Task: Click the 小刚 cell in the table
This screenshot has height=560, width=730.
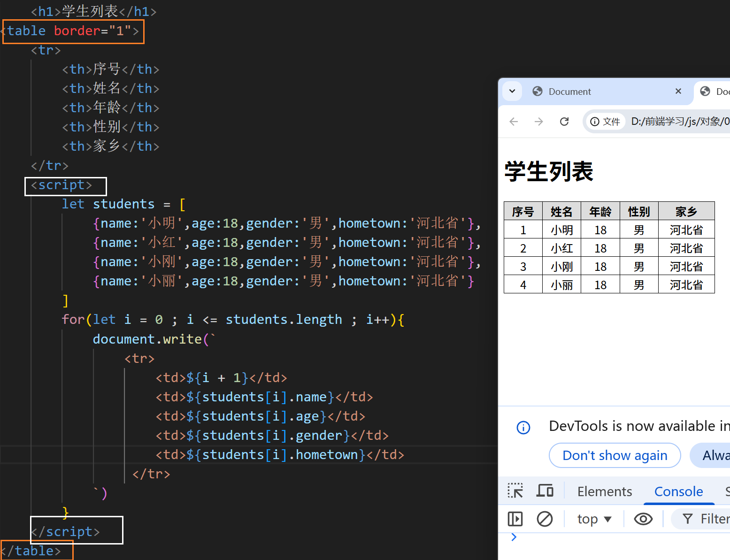Action: [x=561, y=267]
